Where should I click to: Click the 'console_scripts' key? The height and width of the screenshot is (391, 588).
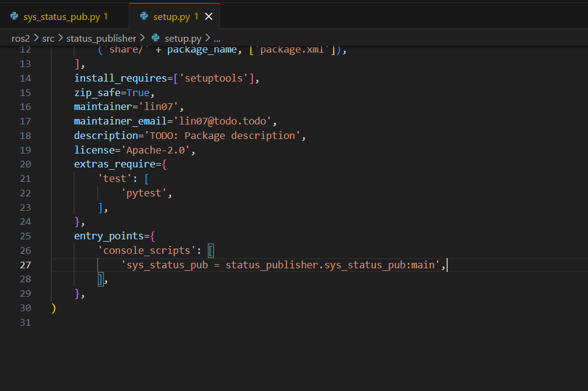147,250
